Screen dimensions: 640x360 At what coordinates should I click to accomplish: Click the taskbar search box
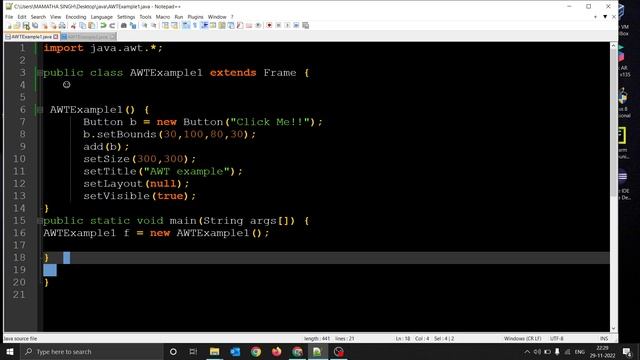pyautogui.click(x=91, y=351)
